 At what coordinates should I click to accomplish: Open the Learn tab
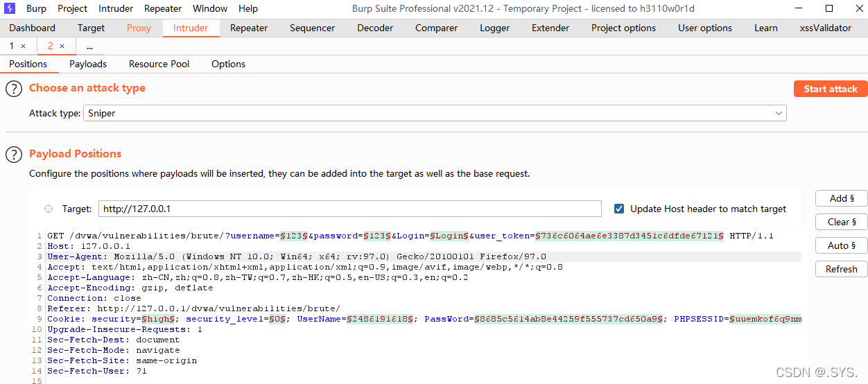point(765,28)
